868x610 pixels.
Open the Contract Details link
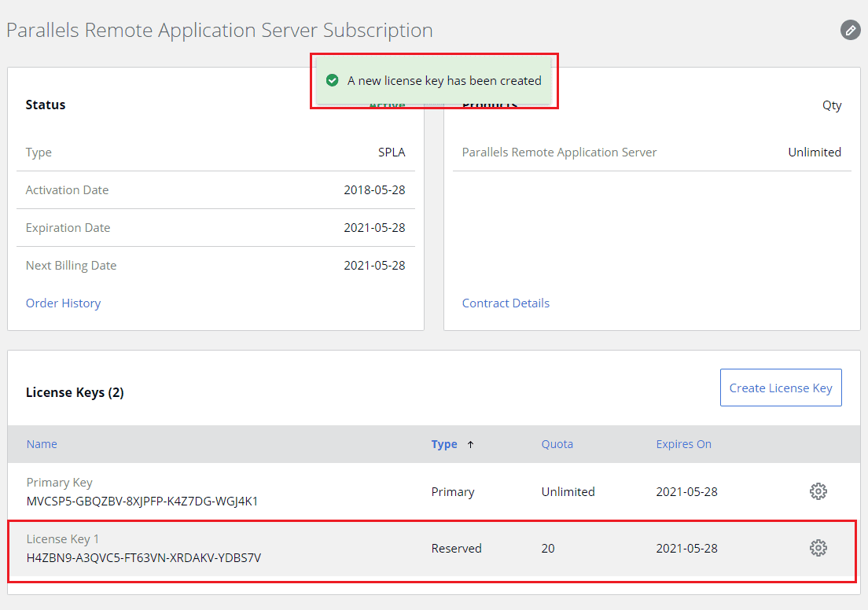[x=506, y=303]
